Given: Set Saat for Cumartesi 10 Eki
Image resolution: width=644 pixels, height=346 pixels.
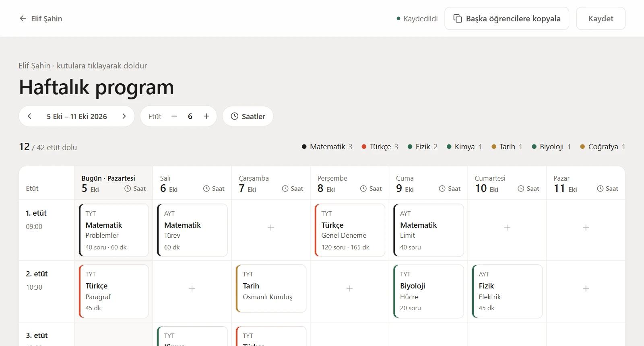Looking at the screenshot, I should coord(528,189).
